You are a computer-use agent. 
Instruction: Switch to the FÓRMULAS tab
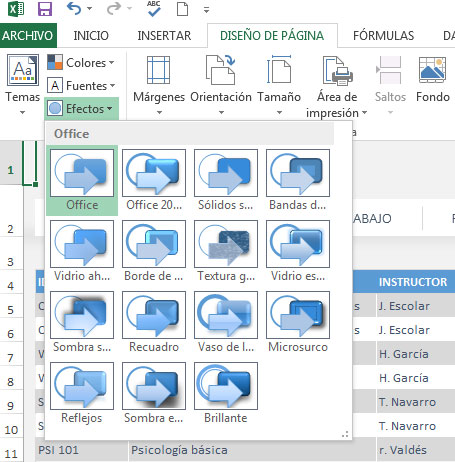(x=383, y=35)
